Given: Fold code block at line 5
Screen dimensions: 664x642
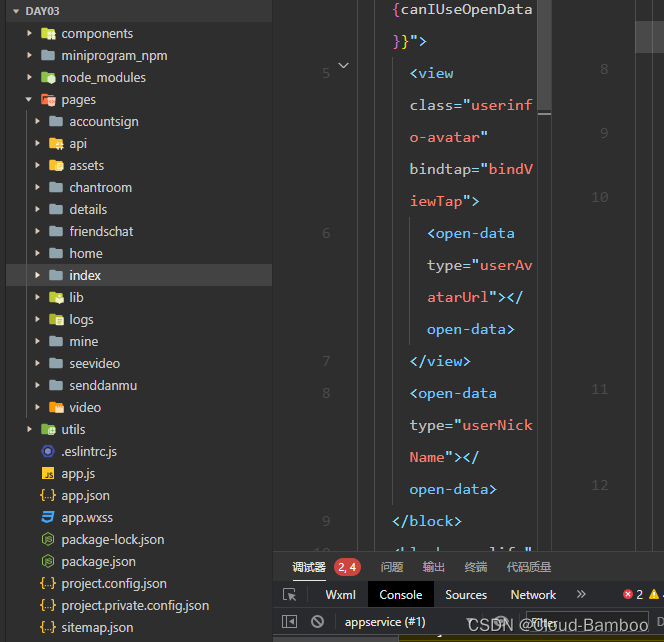Looking at the screenshot, I should pyautogui.click(x=343, y=66).
